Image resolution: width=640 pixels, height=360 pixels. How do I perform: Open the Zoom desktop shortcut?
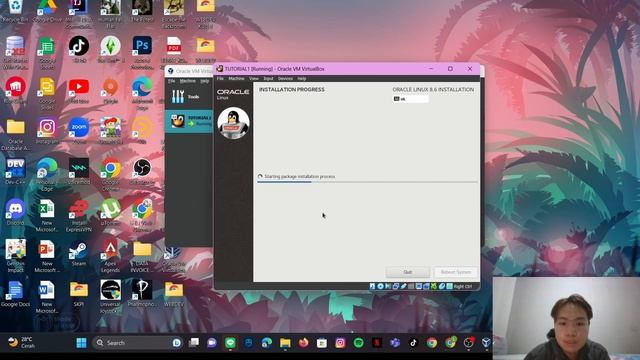point(79,131)
